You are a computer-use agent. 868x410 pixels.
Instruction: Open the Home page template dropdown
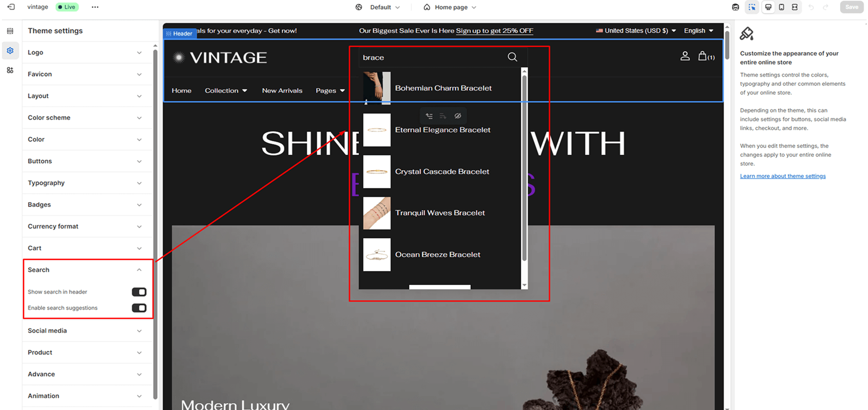click(455, 7)
